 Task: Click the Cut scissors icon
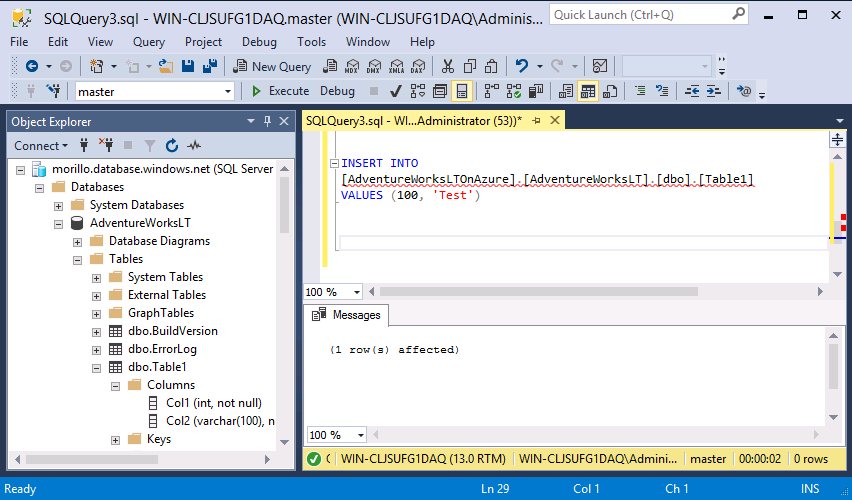pyautogui.click(x=448, y=66)
